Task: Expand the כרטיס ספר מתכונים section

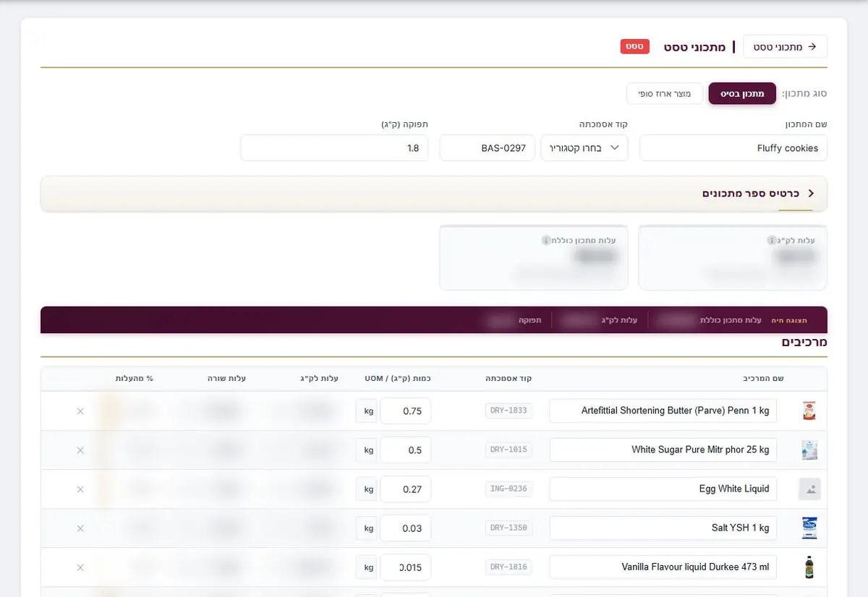Action: 434,194
